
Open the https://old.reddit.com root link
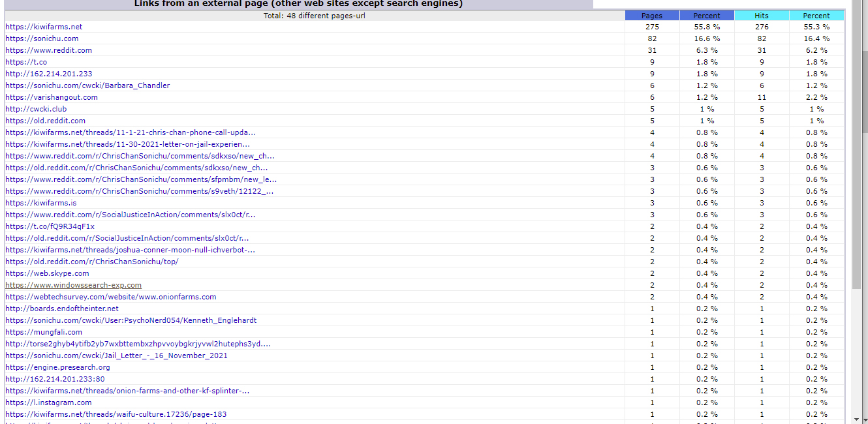(45, 121)
